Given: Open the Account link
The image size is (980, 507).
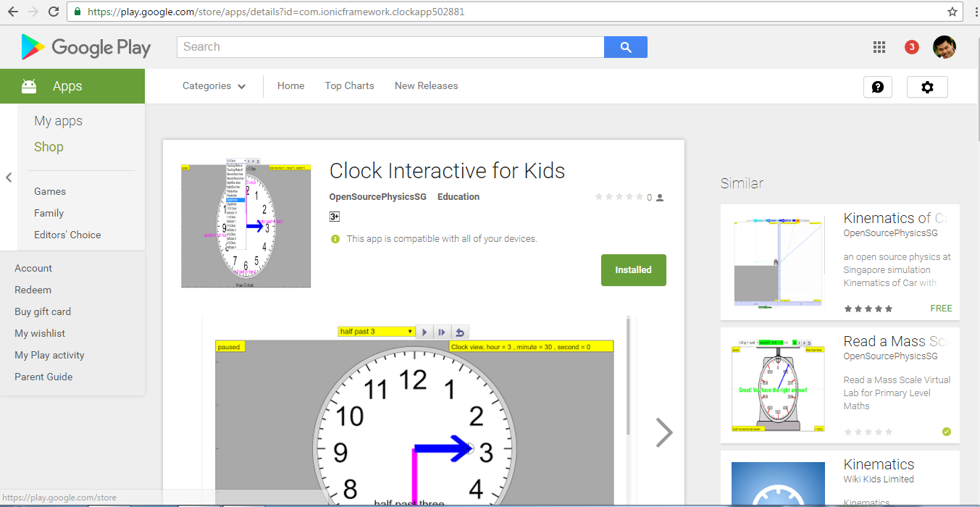Looking at the screenshot, I should [x=33, y=268].
